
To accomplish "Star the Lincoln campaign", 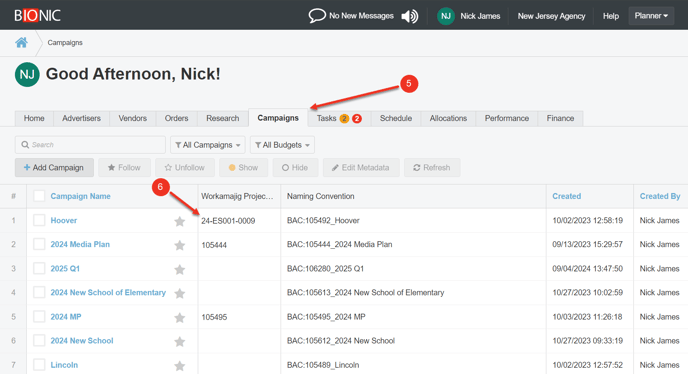I will point(179,365).
